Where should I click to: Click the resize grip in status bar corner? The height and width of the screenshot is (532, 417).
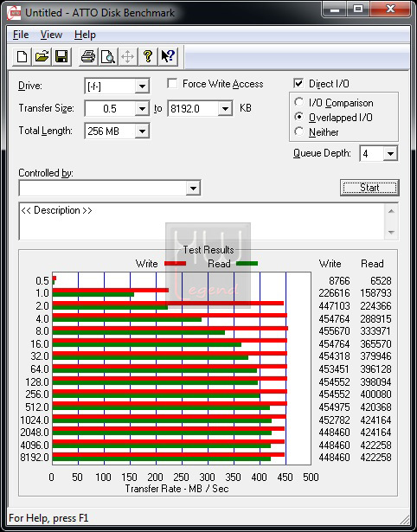(x=404, y=519)
